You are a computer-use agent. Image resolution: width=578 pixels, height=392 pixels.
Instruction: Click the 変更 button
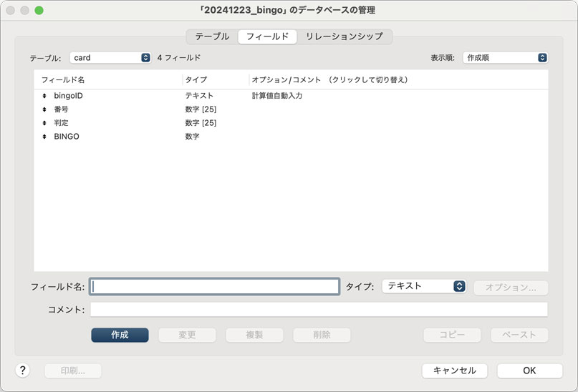coord(187,335)
